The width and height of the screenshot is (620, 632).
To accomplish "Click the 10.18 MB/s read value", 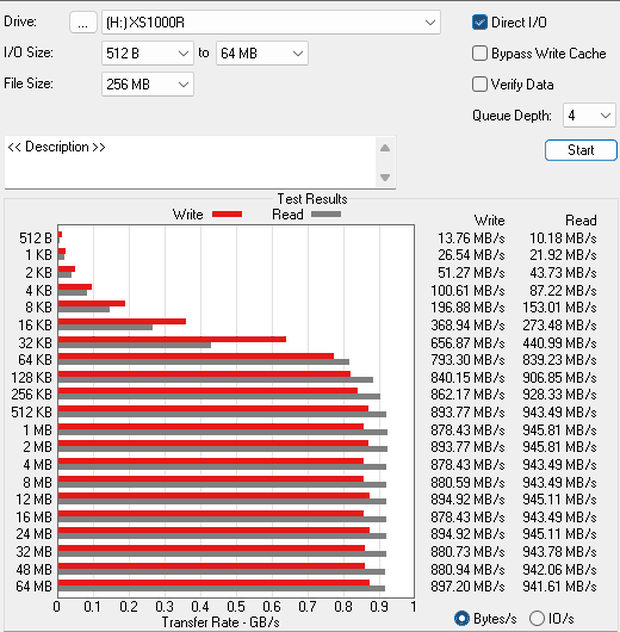I will (x=563, y=238).
